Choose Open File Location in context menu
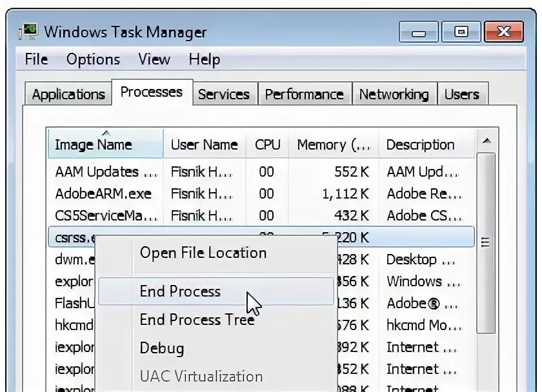Screen dimensions: 542x392 [x=203, y=253]
